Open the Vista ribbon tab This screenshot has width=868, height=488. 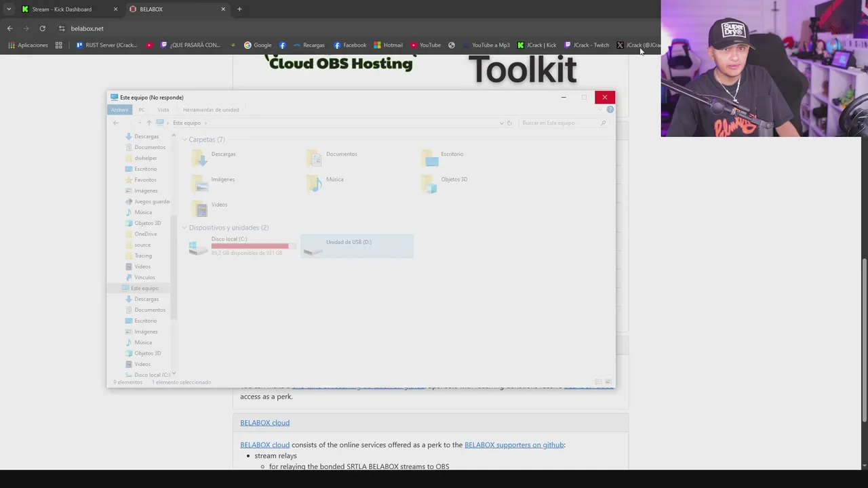pos(163,110)
